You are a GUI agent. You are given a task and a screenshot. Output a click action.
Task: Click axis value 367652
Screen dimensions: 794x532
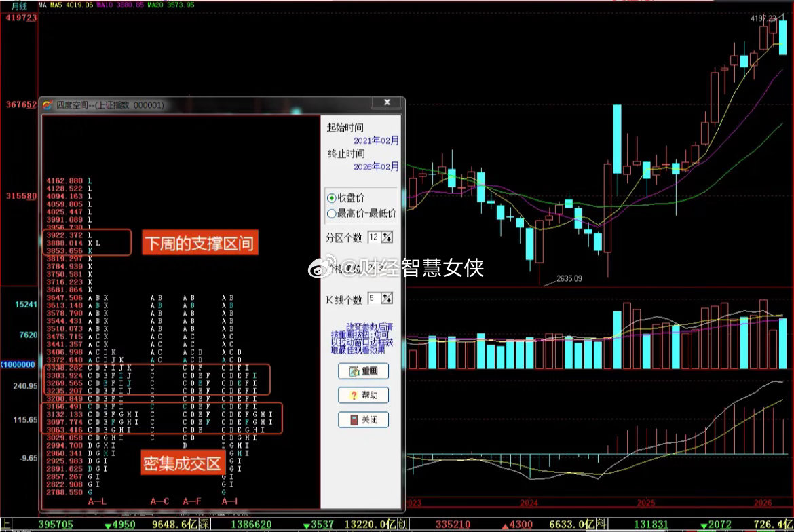21,104
